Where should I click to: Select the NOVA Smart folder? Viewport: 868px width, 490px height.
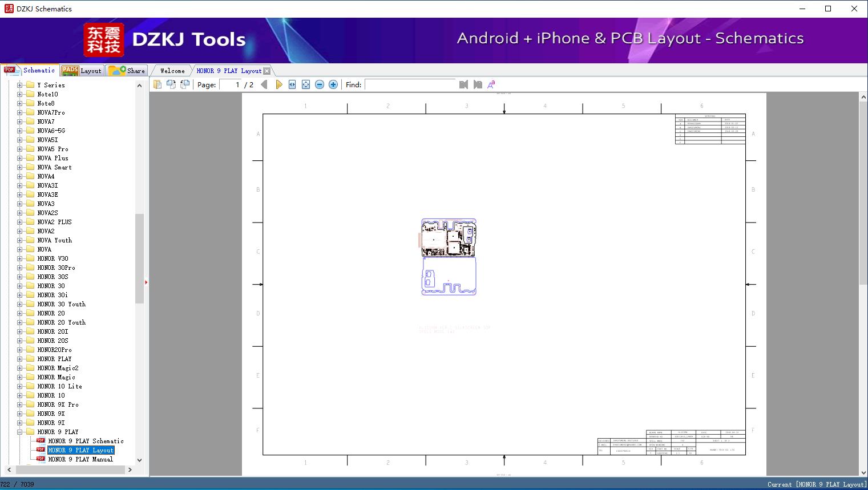coord(54,167)
